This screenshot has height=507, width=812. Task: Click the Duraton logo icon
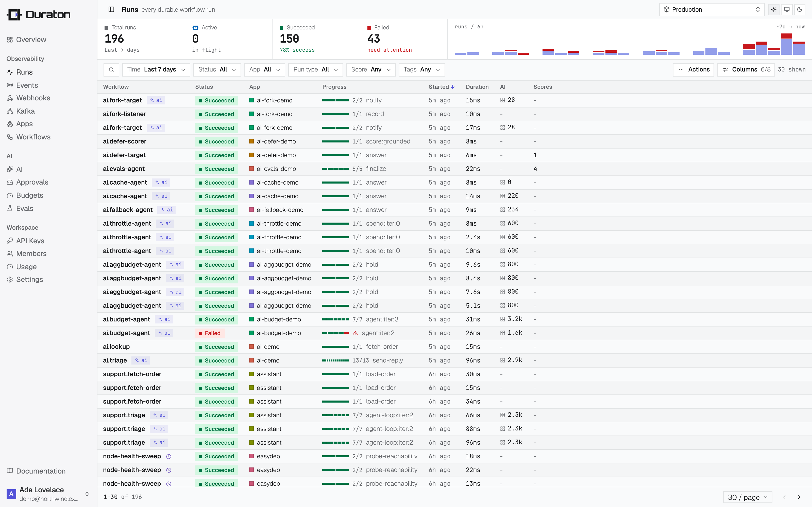click(14, 14)
